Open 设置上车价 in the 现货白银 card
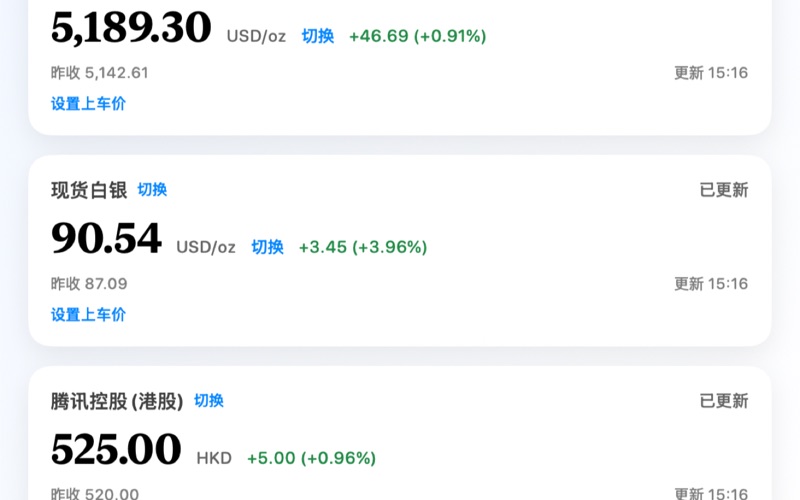The width and height of the screenshot is (800, 500). pyautogui.click(x=88, y=314)
